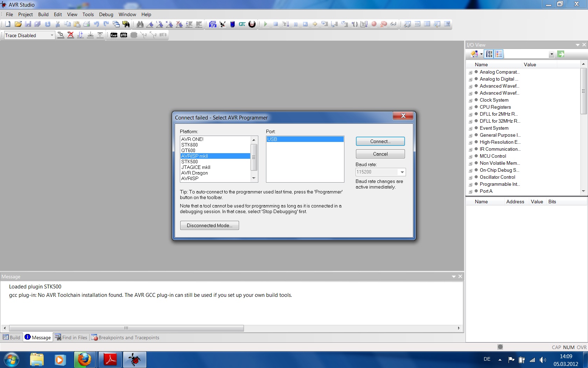Click the Con connect programmer icon

coord(114,35)
